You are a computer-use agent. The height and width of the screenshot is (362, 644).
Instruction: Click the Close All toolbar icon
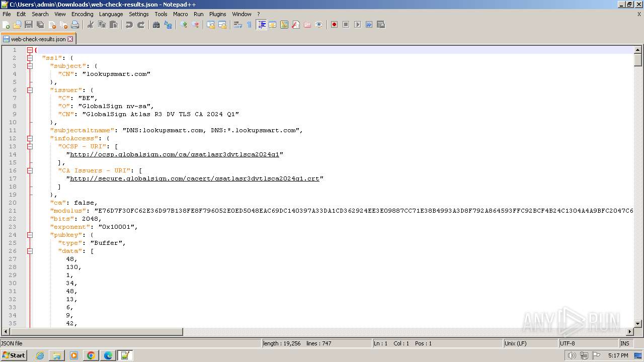(63, 25)
